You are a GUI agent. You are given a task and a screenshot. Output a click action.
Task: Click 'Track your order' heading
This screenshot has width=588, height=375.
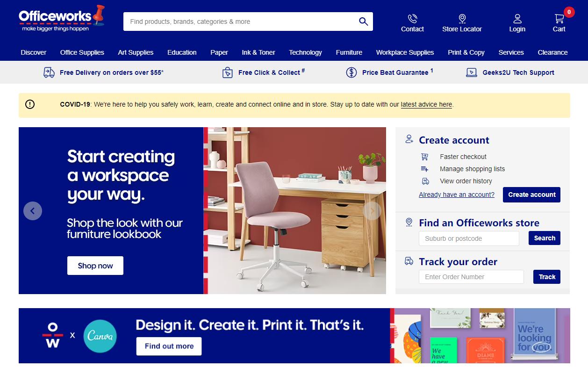pyautogui.click(x=458, y=262)
